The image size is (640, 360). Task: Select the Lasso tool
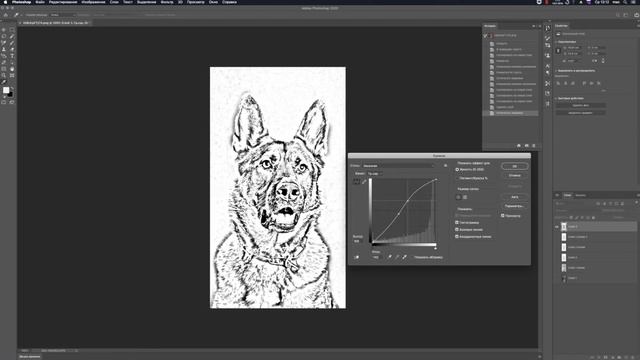pyautogui.click(x=4, y=36)
